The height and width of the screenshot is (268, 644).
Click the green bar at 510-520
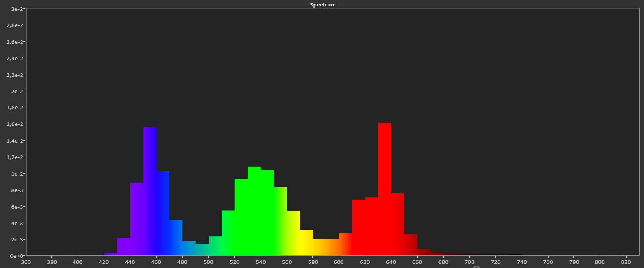pos(228,233)
